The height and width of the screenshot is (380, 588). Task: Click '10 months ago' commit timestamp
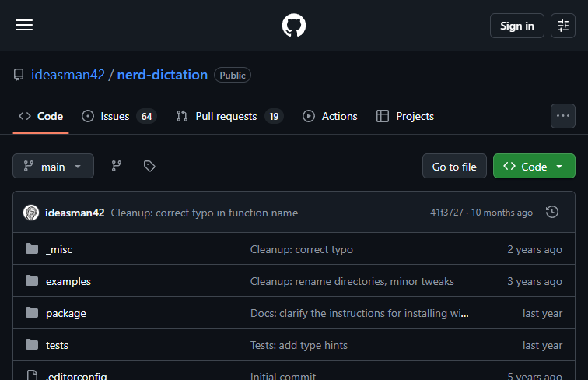(502, 213)
